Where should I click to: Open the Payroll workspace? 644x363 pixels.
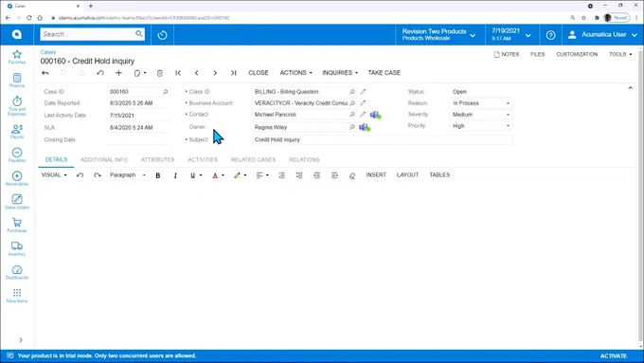17,132
